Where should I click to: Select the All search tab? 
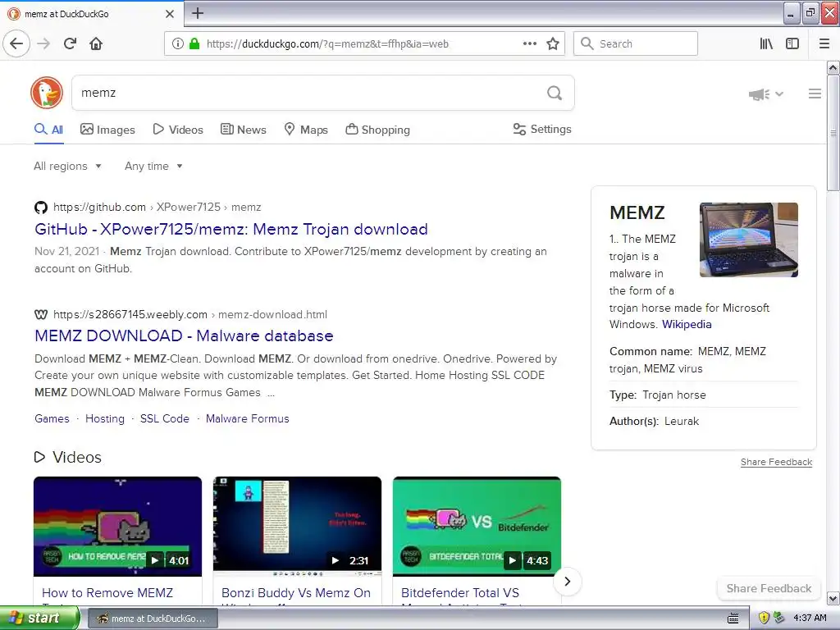tap(48, 130)
